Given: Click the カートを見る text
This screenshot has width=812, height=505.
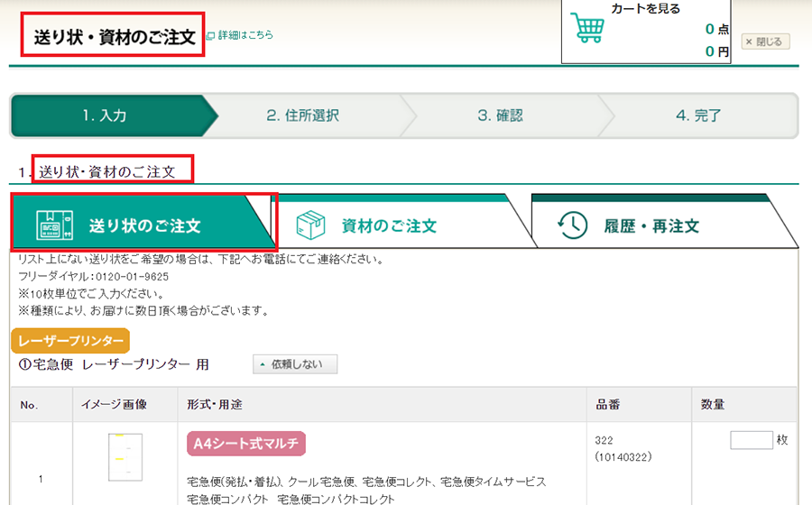Looking at the screenshot, I should [645, 8].
